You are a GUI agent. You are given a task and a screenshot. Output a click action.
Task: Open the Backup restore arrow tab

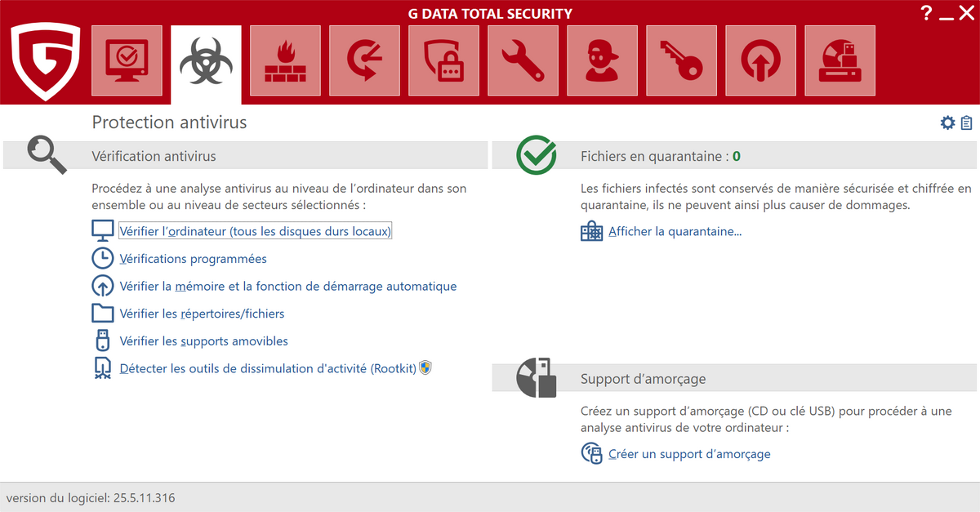coord(364,60)
